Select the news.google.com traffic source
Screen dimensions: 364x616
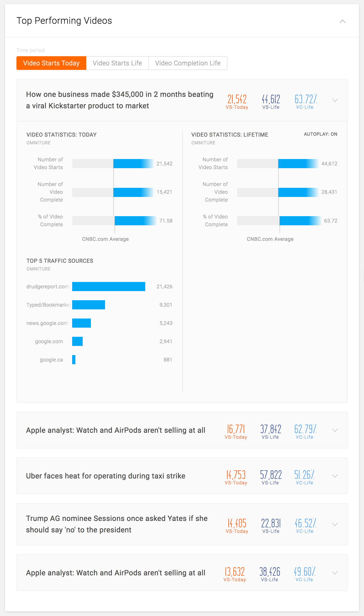point(47,323)
